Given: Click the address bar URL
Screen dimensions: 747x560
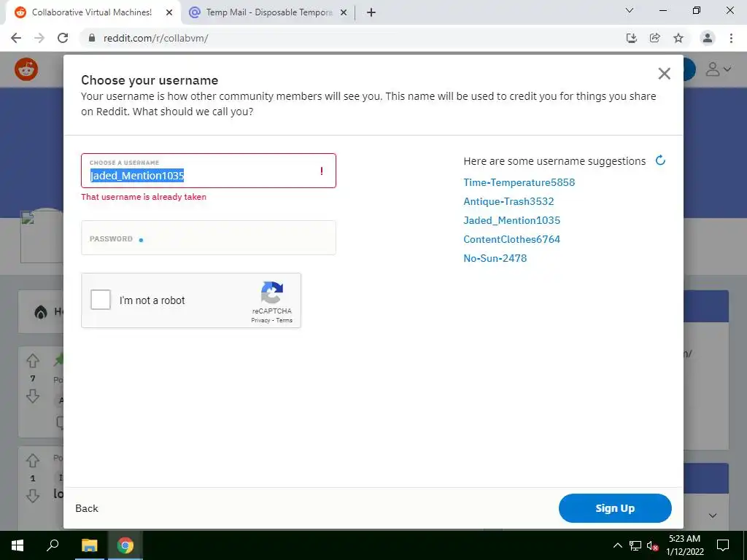Looking at the screenshot, I should (x=156, y=38).
